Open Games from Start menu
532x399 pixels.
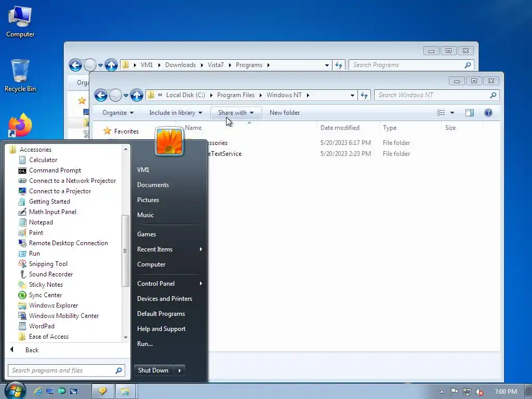coord(147,234)
